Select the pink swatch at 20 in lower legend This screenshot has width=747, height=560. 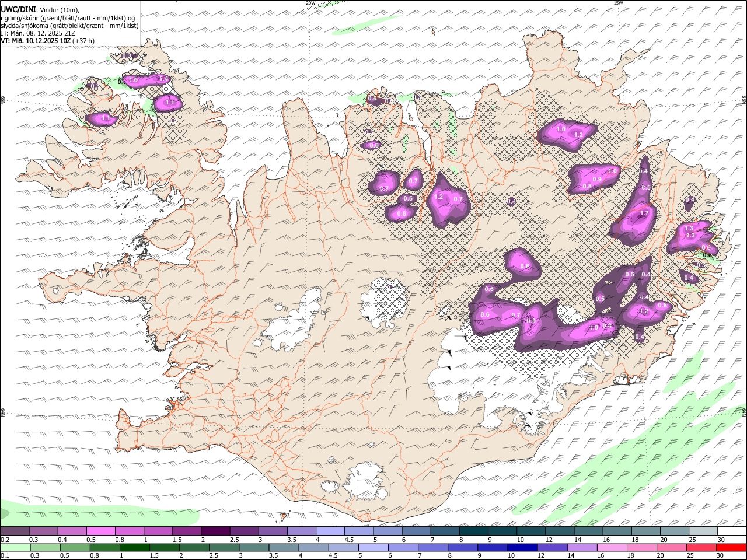pyautogui.click(x=671, y=548)
